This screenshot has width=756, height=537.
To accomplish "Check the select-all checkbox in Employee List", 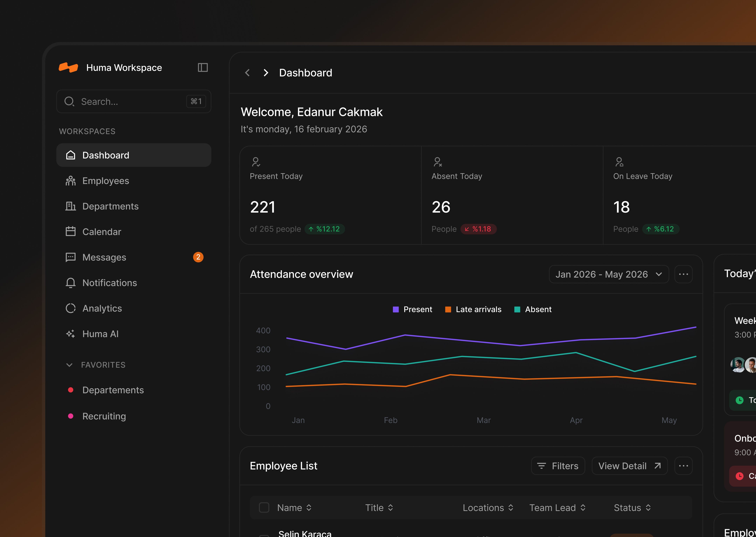I will 264,507.
